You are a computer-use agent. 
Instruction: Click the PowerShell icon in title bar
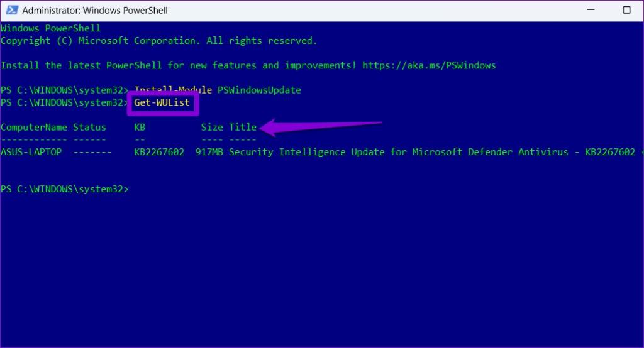point(11,10)
